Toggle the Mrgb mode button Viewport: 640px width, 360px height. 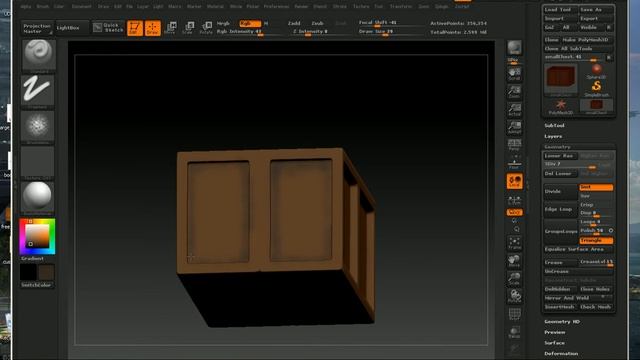coord(223,24)
